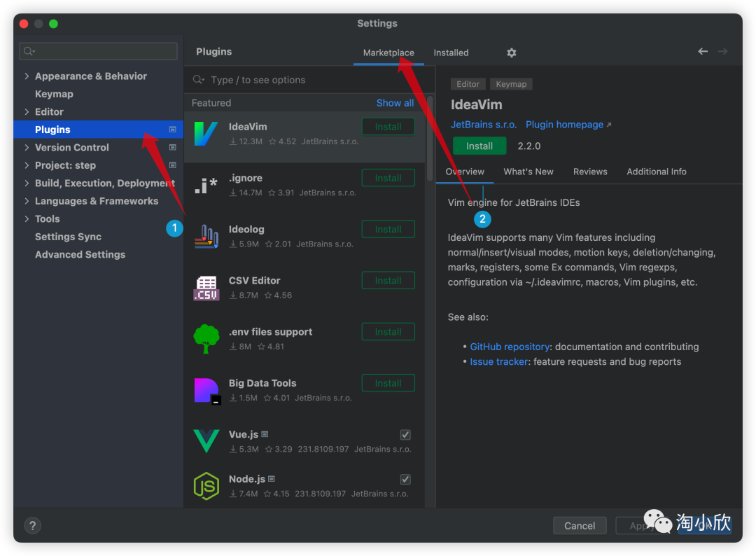Expand the Version Control section
Viewport: 756px width, 556px height.
(27, 148)
